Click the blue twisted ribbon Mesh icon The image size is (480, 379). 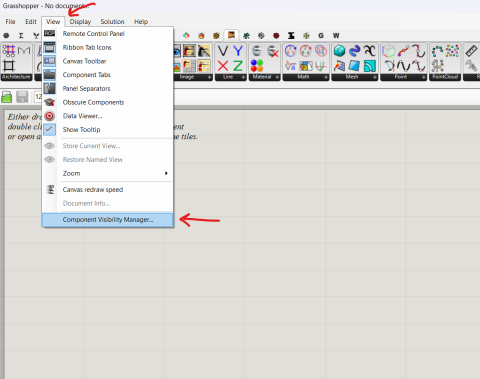coord(355,51)
